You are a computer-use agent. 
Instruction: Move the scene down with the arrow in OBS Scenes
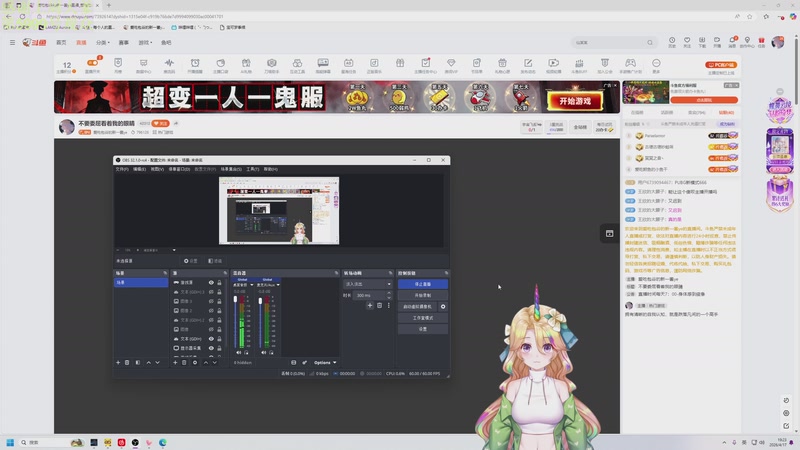pyautogui.click(x=158, y=363)
